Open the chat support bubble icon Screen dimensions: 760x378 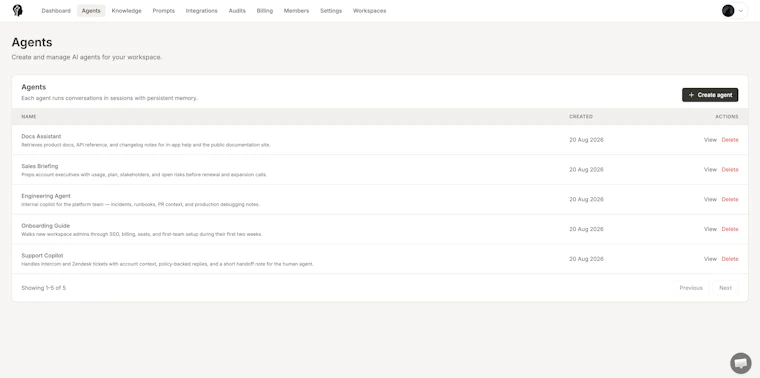[x=741, y=363]
